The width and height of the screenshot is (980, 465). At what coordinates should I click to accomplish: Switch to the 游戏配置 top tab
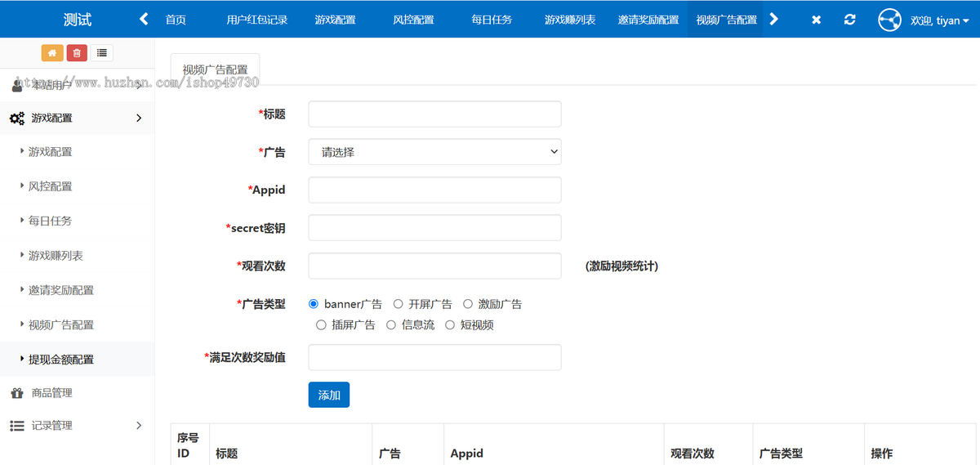(x=336, y=20)
